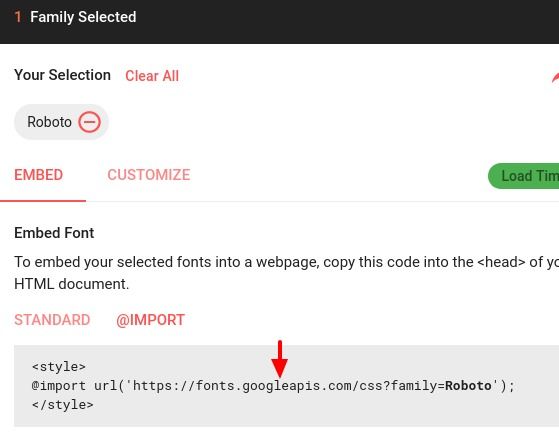Screen dimensions: 559x441
Task: Switch to STANDARD embed code
Action: coord(52,320)
